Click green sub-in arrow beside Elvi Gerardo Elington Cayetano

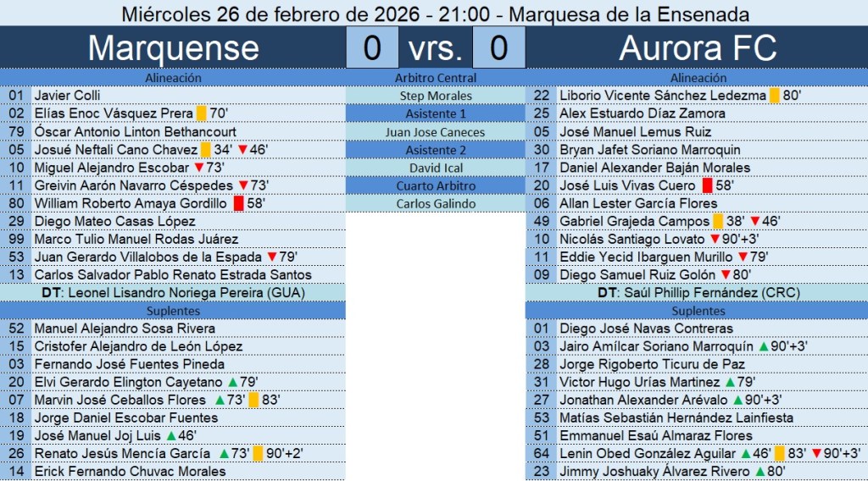tap(232, 382)
